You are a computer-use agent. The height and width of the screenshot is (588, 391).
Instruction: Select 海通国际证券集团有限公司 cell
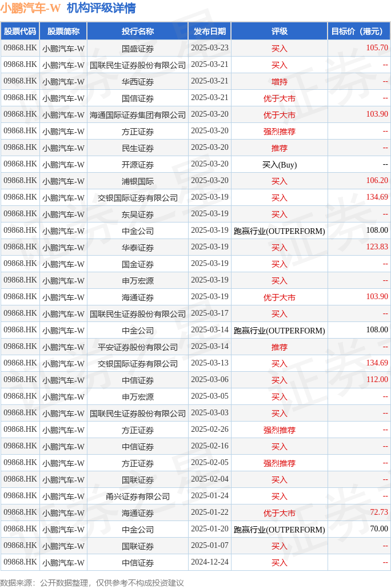138,115
